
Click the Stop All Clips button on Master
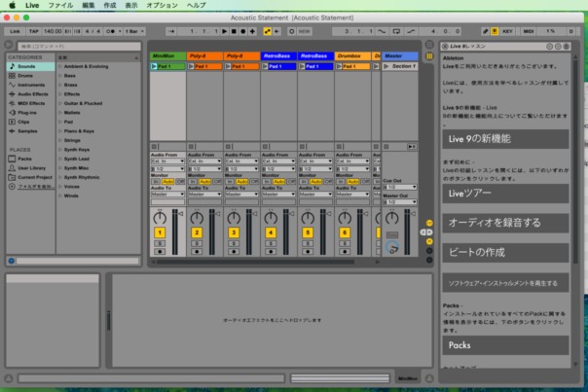click(386, 147)
